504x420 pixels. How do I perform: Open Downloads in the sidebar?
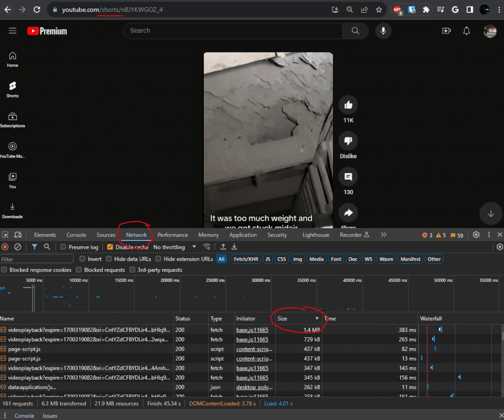coord(12,210)
